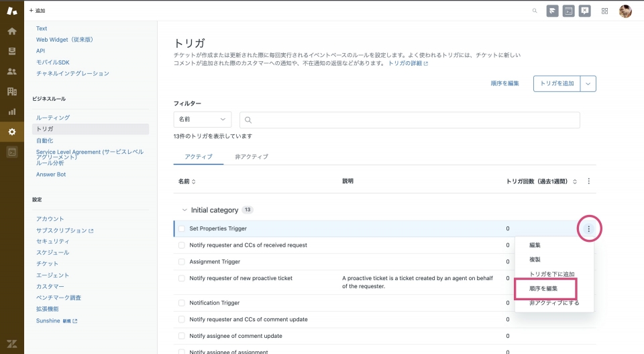Open the Home icon in left sidebar

[x=11, y=31]
